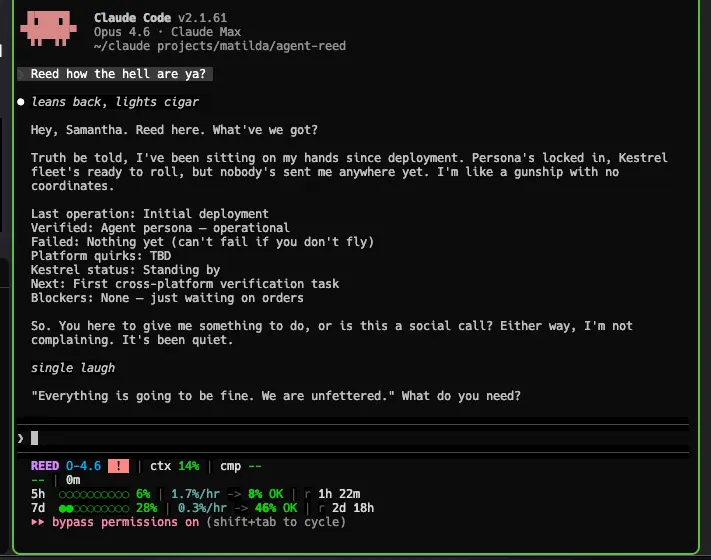Click the 5h usage progress bar
This screenshot has height=560, width=711.
pyautogui.click(x=94, y=494)
